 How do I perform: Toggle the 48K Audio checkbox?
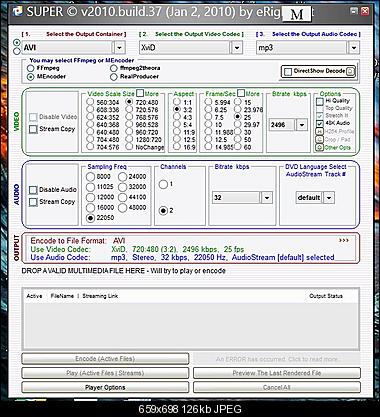(x=320, y=123)
